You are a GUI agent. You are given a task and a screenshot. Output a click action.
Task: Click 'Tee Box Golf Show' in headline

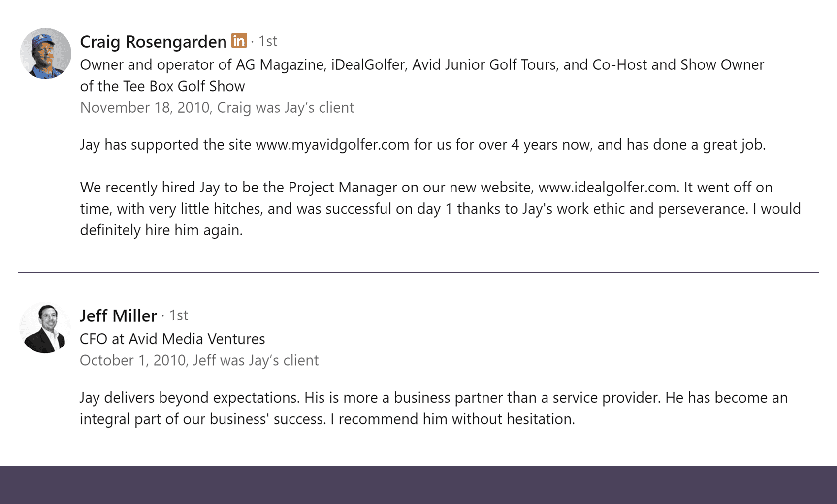[184, 86]
